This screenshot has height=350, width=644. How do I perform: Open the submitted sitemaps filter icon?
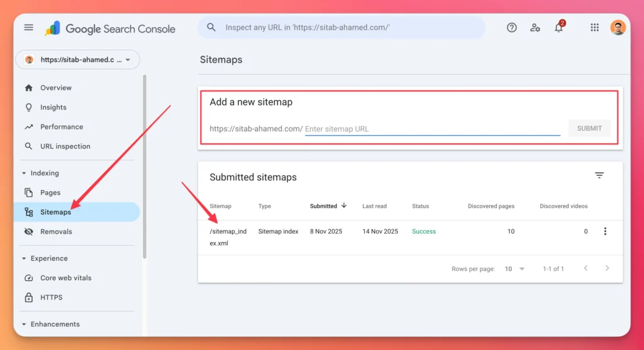(599, 175)
